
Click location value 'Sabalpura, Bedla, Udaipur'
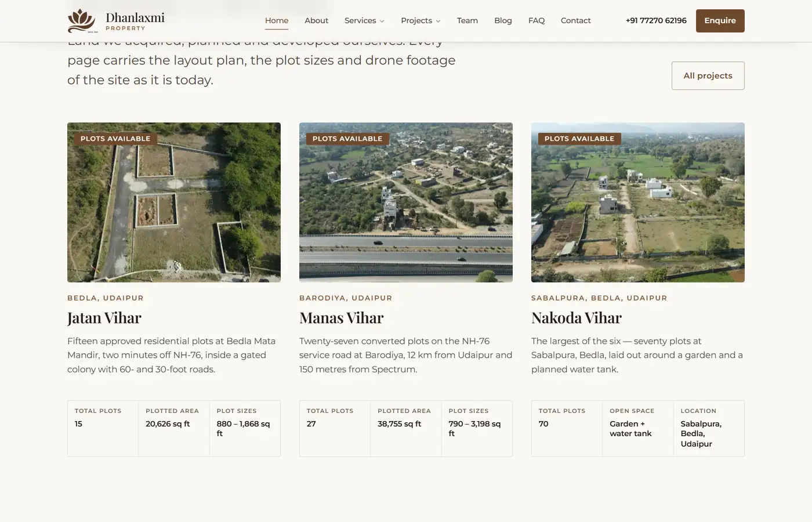(x=701, y=434)
